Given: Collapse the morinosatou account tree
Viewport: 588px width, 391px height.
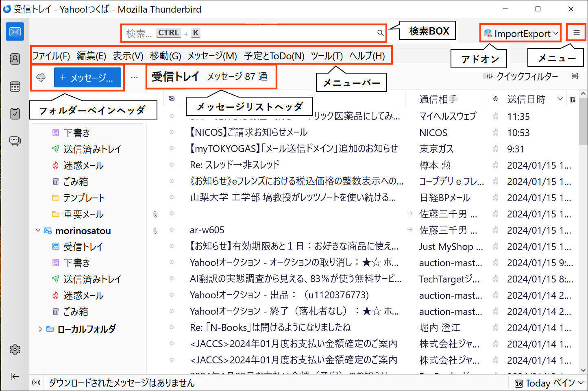Looking at the screenshot, I should point(38,230).
